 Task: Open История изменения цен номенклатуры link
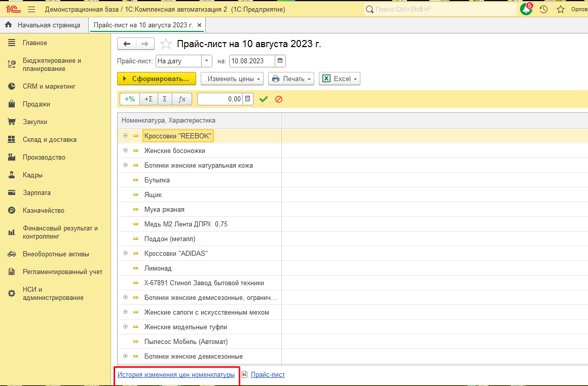pos(176,374)
